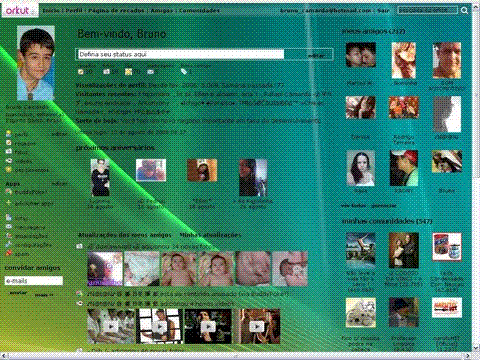Viewport: 480px width, 360px height.
Task: Click the e-mails invite input field
Action: click(34, 281)
